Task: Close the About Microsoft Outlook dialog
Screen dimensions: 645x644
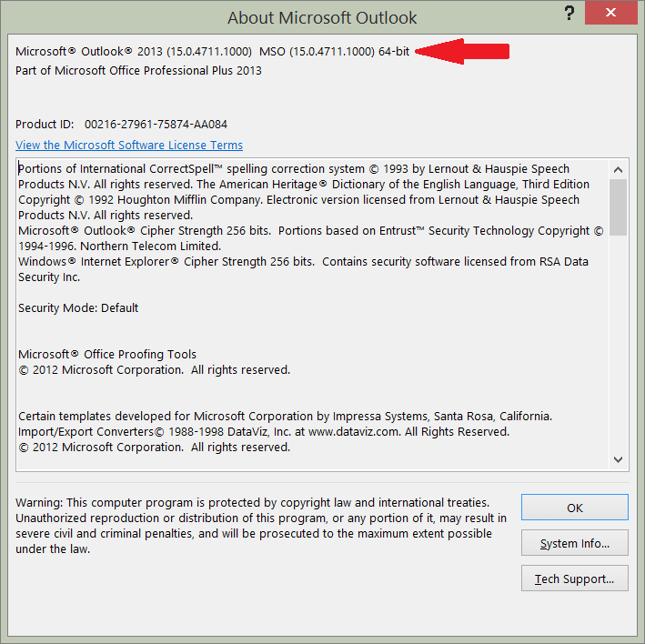Action: point(610,13)
